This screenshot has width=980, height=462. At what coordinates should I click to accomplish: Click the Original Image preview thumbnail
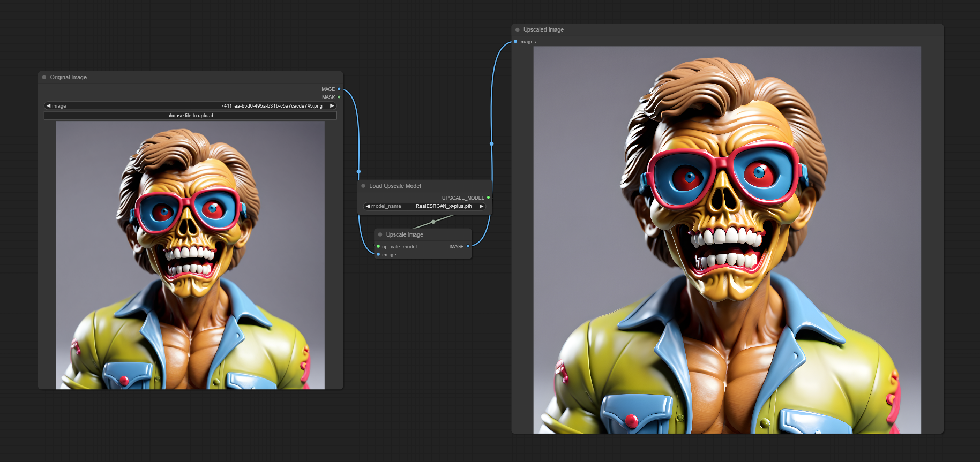coord(190,255)
